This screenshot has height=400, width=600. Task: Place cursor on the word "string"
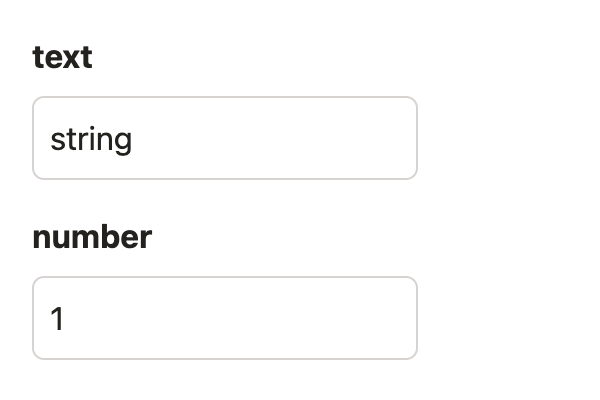coord(91,139)
